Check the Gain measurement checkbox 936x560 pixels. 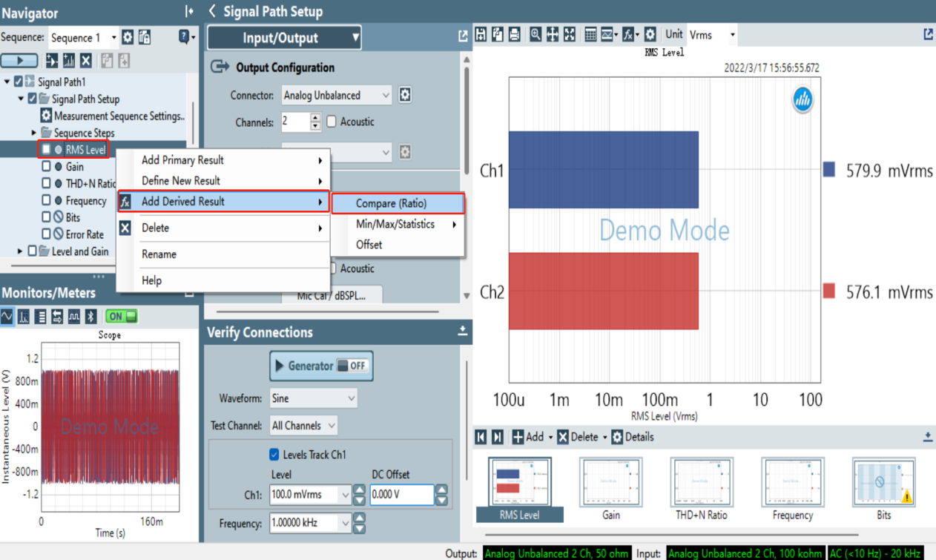point(47,167)
